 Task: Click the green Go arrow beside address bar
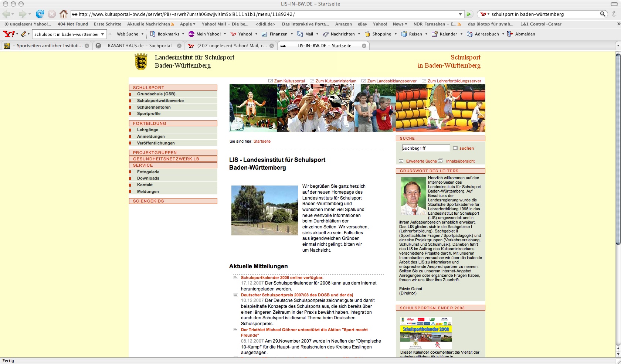(469, 14)
